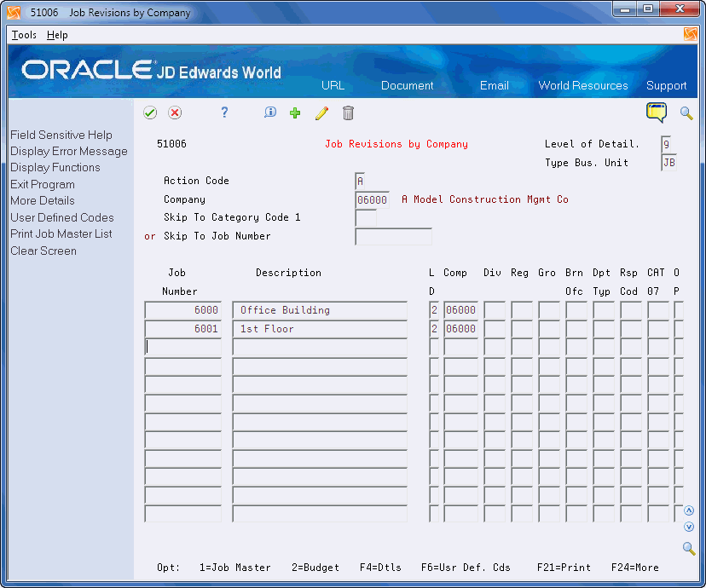Open the Help menu
Screen dimensions: 706x588
click(x=57, y=35)
